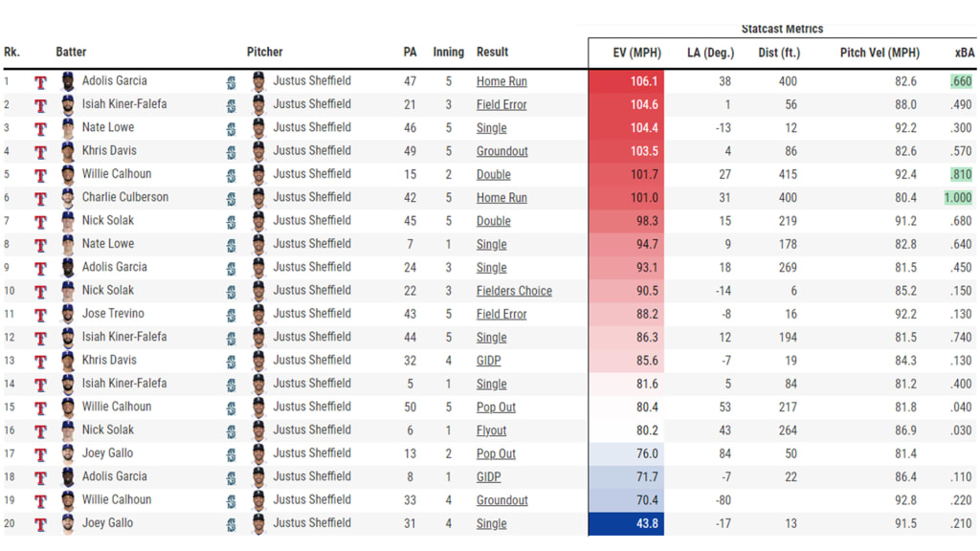Sort by the LA (Deg.) column header
Viewport: 980px width, 551px height.
pyautogui.click(x=710, y=53)
